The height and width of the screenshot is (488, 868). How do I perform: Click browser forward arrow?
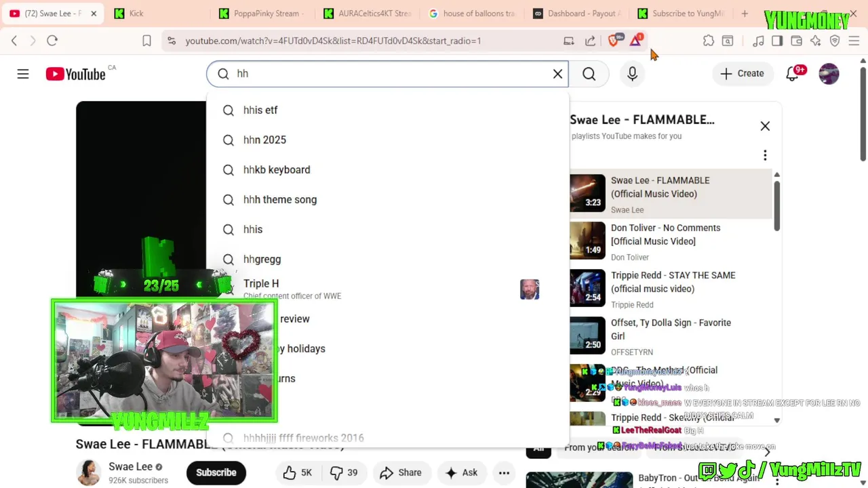coord(33,41)
